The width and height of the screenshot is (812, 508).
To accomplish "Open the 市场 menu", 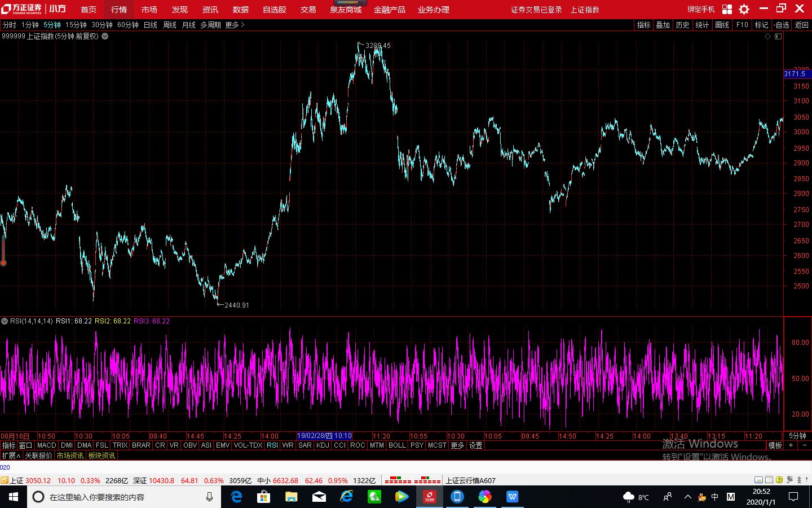I will pos(149,10).
